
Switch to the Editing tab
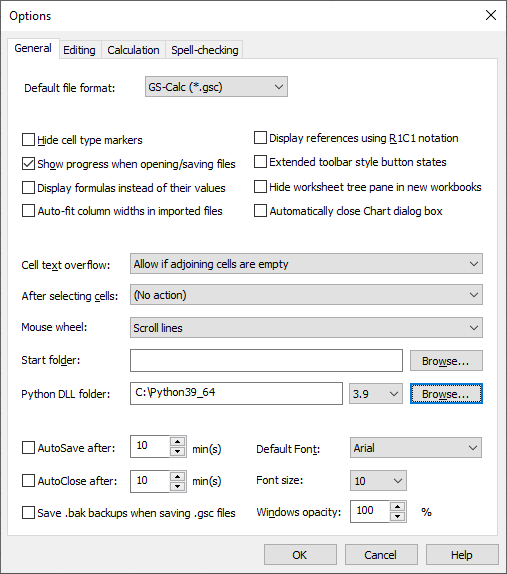pyautogui.click(x=79, y=50)
